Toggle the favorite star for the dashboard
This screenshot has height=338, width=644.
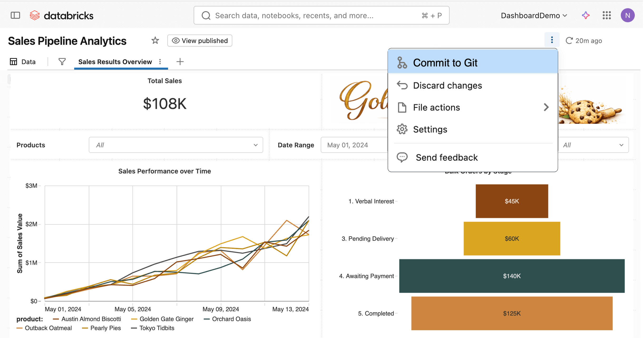[x=155, y=40]
